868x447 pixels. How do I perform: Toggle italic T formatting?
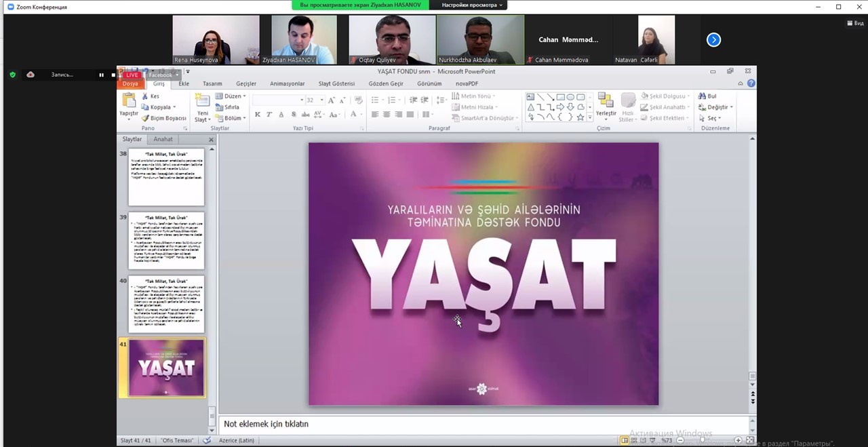pos(269,115)
